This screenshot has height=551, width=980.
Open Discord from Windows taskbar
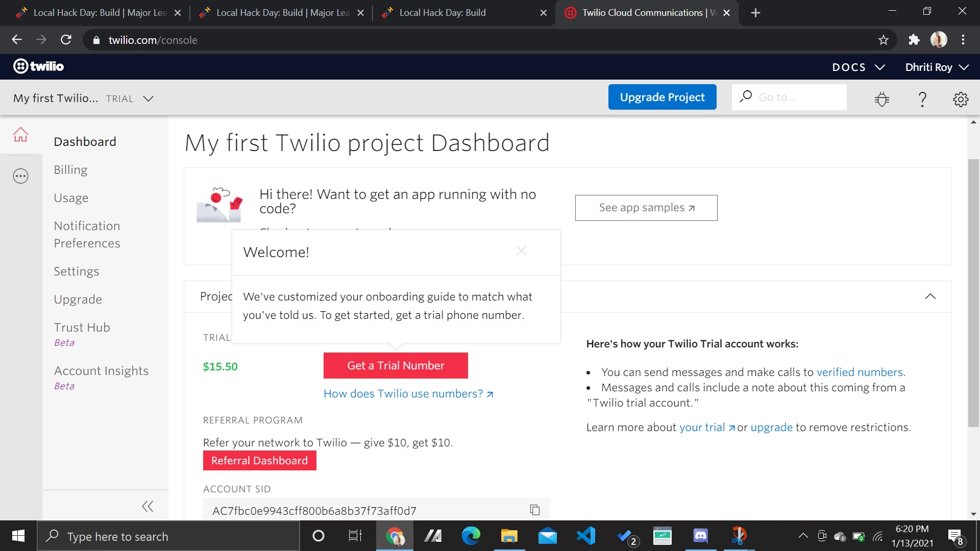(x=700, y=536)
